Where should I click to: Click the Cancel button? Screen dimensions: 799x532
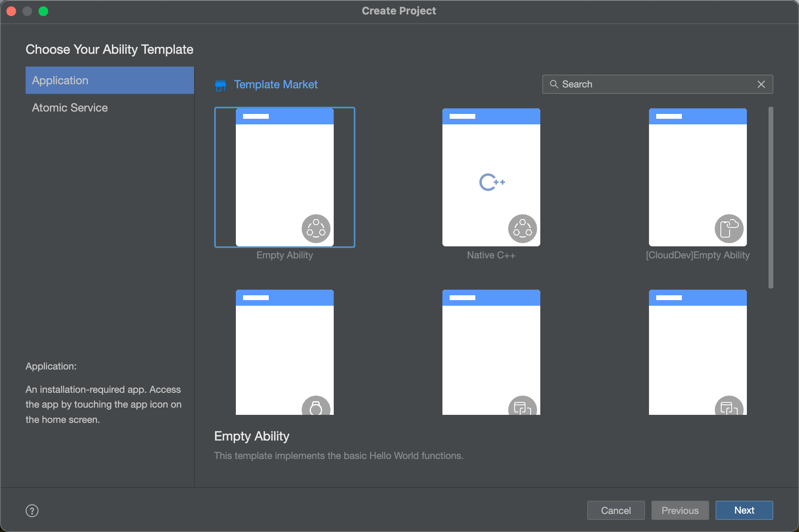coord(616,510)
